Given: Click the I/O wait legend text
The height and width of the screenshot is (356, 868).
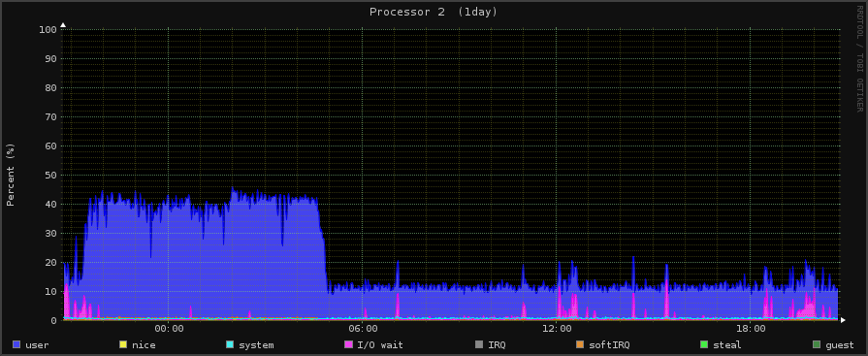Looking at the screenshot, I should pyautogui.click(x=380, y=345).
